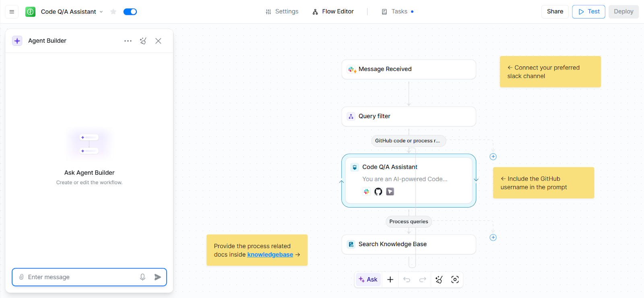This screenshot has width=644, height=298.
Task: Click the up arrow on assistant node edge
Action: click(x=342, y=182)
